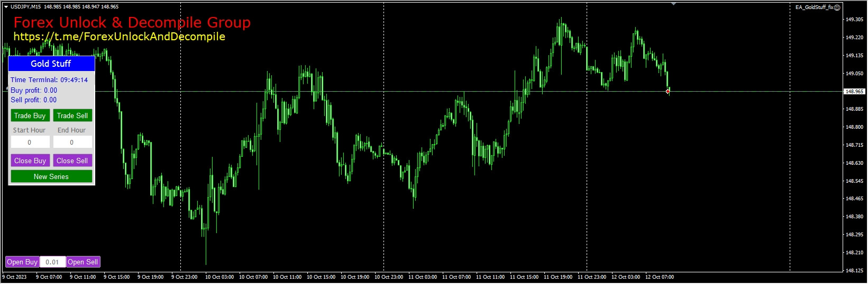Click the 10 Oct 03:00 time axis label
Screen dimensions: 868x284
tap(220, 277)
